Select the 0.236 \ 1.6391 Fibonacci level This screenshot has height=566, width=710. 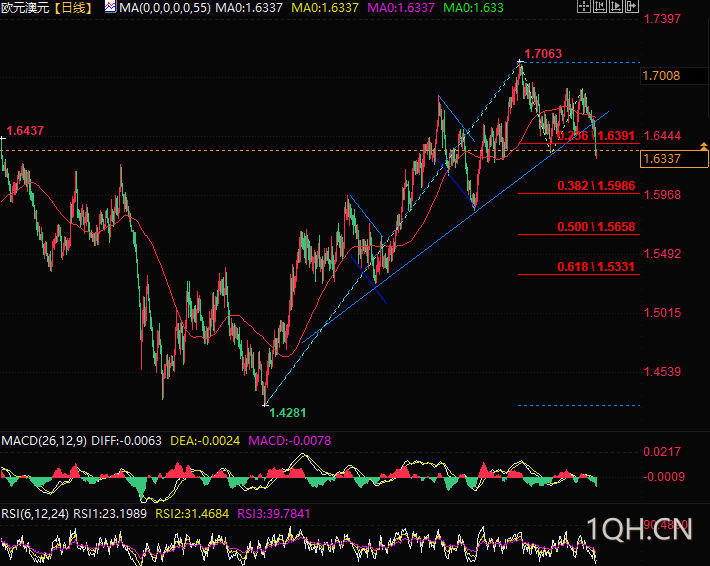(596, 136)
